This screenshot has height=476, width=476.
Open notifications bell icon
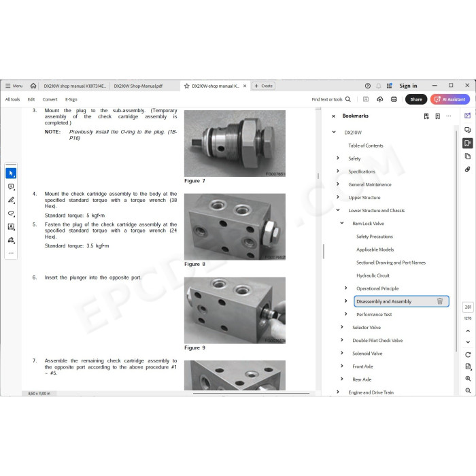pyautogui.click(x=378, y=86)
